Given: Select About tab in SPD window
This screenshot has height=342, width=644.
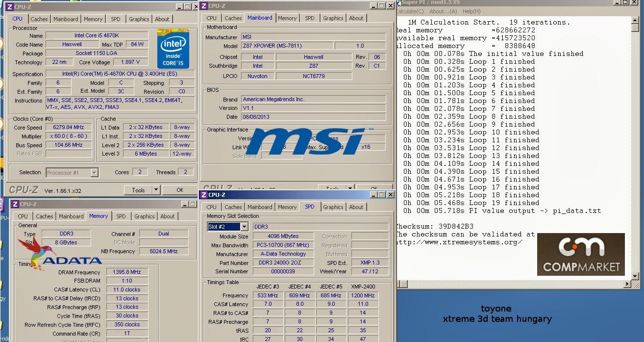Looking at the screenshot, I should click(x=356, y=207).
